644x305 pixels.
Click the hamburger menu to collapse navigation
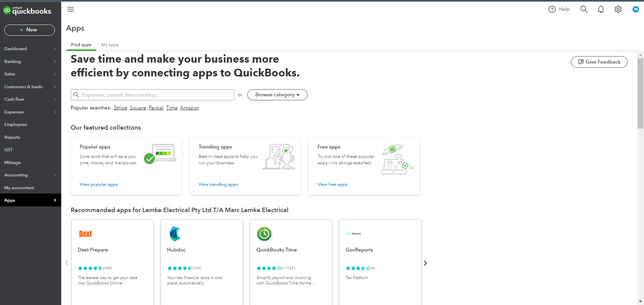point(71,9)
